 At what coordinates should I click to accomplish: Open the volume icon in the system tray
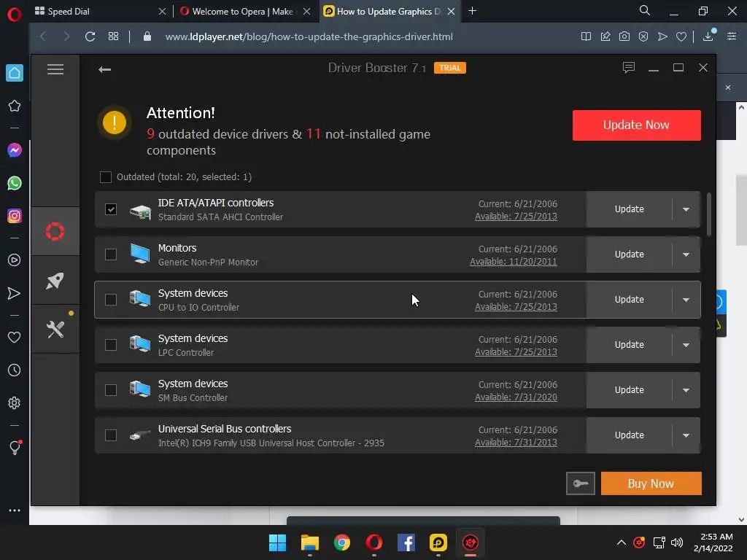(676, 542)
